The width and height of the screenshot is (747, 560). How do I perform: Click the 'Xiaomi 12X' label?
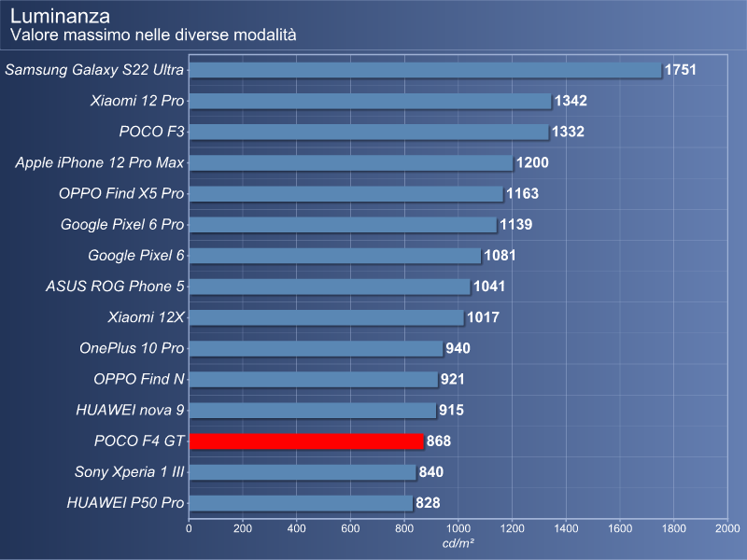[x=146, y=317]
